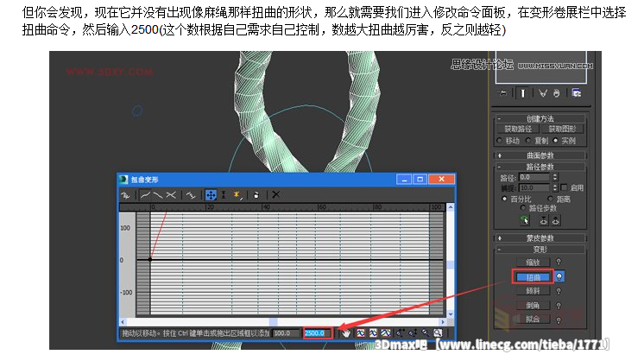This screenshot has height=361, width=644.
Task: Collapse the 创建方法 rollout
Action: [x=540, y=118]
